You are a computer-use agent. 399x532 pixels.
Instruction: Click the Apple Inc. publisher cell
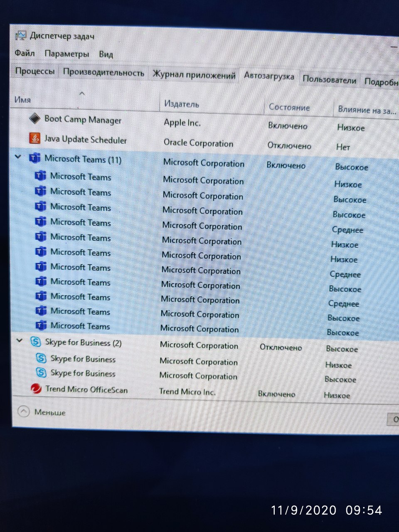(182, 123)
